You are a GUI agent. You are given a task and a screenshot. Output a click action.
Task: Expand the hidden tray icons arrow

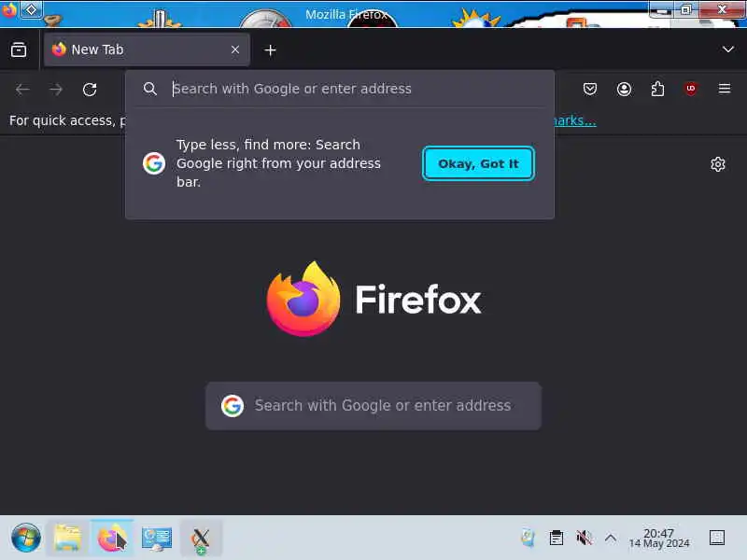(611, 539)
